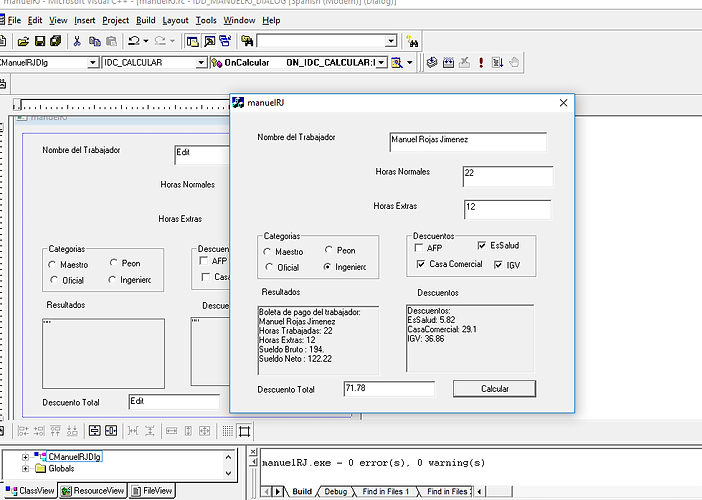This screenshot has height=500, width=702.
Task: Click the ClassView scroll up arrow
Action: click(x=228, y=457)
